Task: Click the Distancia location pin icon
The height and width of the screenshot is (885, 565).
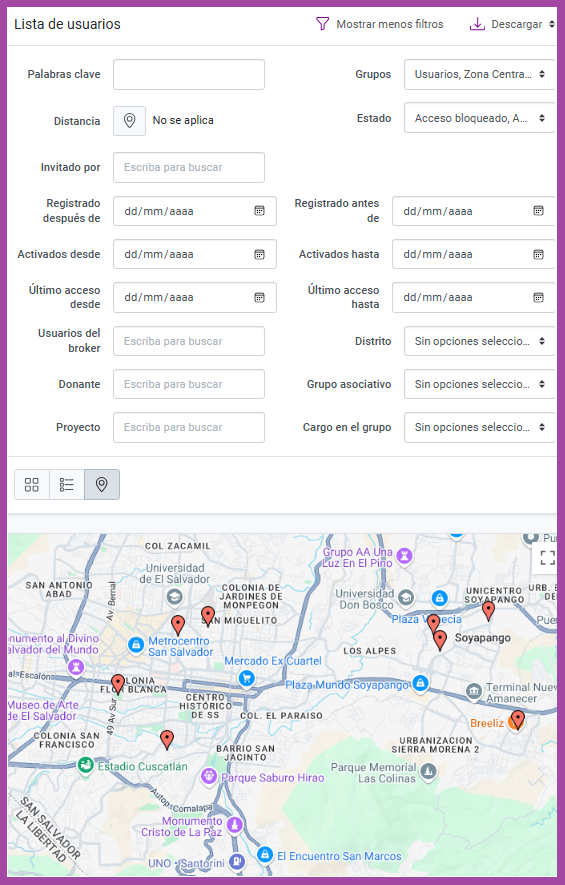Action: [x=129, y=121]
